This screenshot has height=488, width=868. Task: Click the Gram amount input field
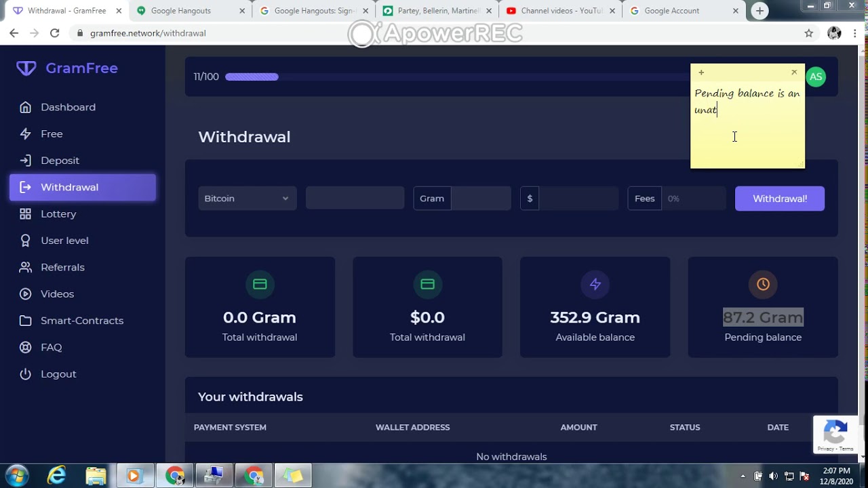[x=481, y=199]
